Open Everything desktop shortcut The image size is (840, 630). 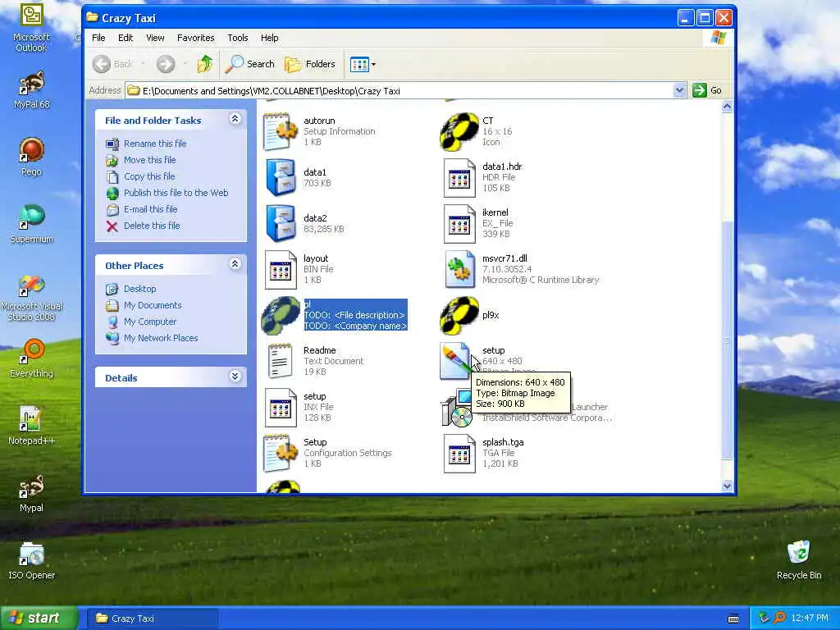click(x=32, y=358)
